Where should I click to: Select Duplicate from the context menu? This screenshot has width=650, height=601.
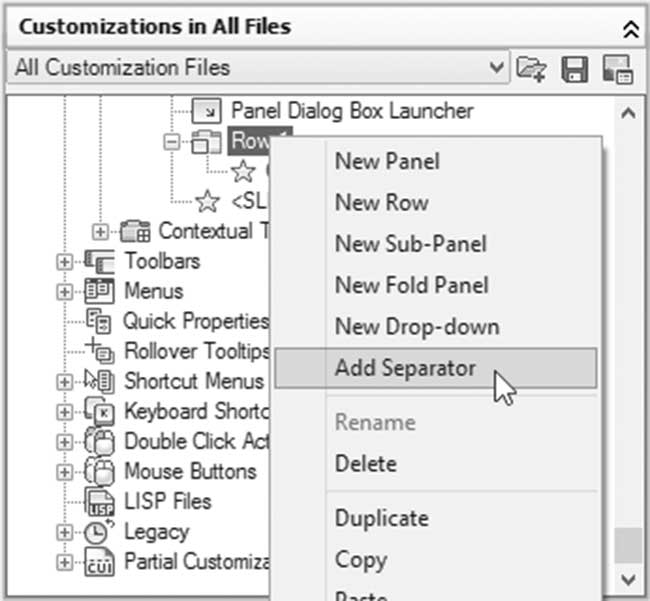(x=382, y=518)
